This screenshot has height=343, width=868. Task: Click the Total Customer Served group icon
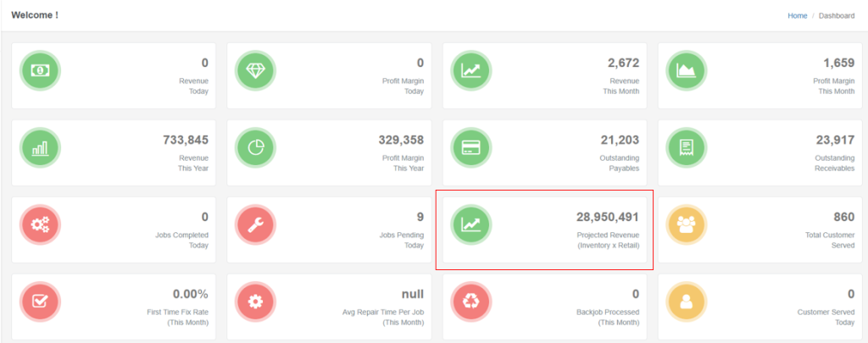(687, 224)
